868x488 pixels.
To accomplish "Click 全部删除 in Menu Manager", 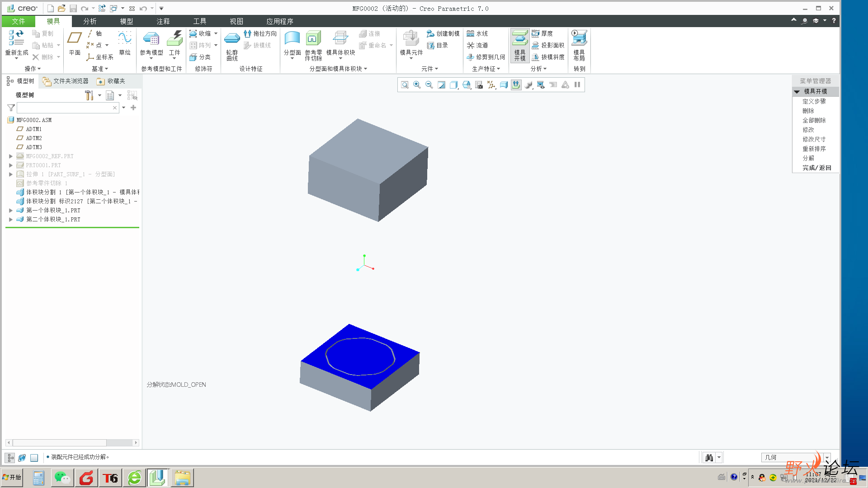I will click(814, 120).
